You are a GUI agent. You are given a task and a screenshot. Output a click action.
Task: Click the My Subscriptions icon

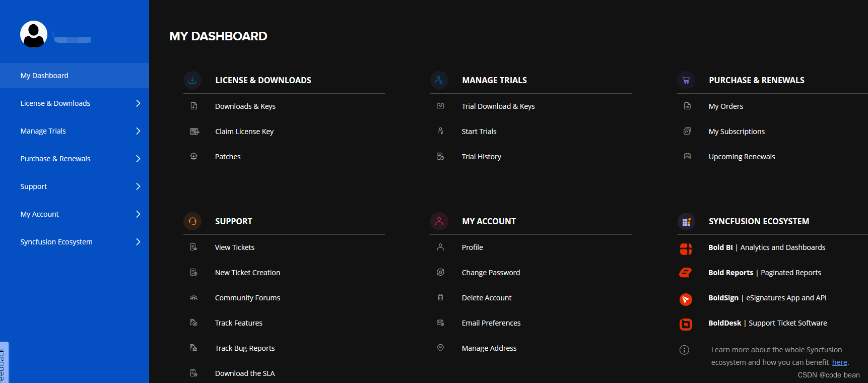point(687,131)
